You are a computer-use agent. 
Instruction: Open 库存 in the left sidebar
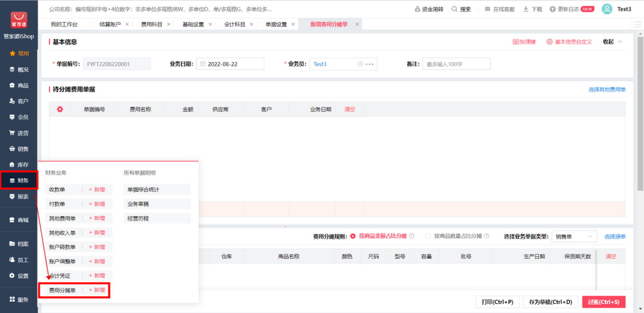point(19,165)
